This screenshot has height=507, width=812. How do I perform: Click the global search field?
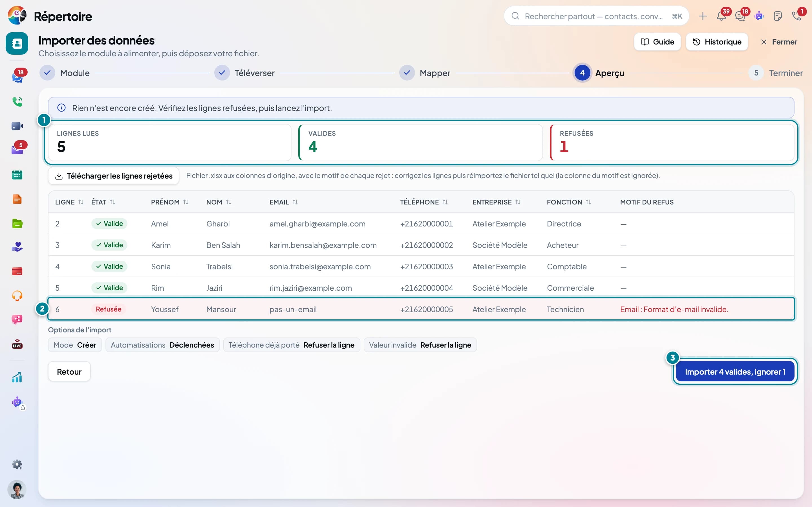596,16
